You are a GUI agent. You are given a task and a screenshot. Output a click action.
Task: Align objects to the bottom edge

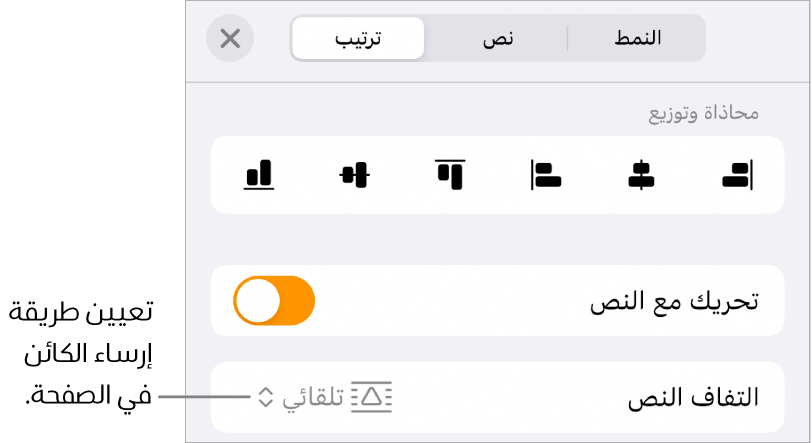point(259,175)
